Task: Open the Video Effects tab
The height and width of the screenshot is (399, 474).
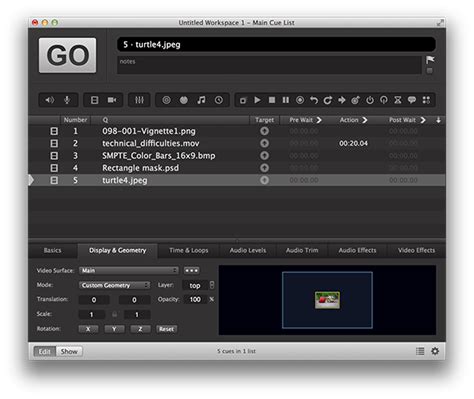Action: [416, 250]
